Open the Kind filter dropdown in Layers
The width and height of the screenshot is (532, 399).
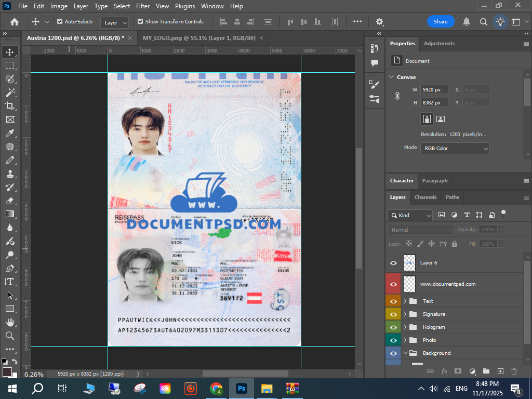[x=410, y=215]
